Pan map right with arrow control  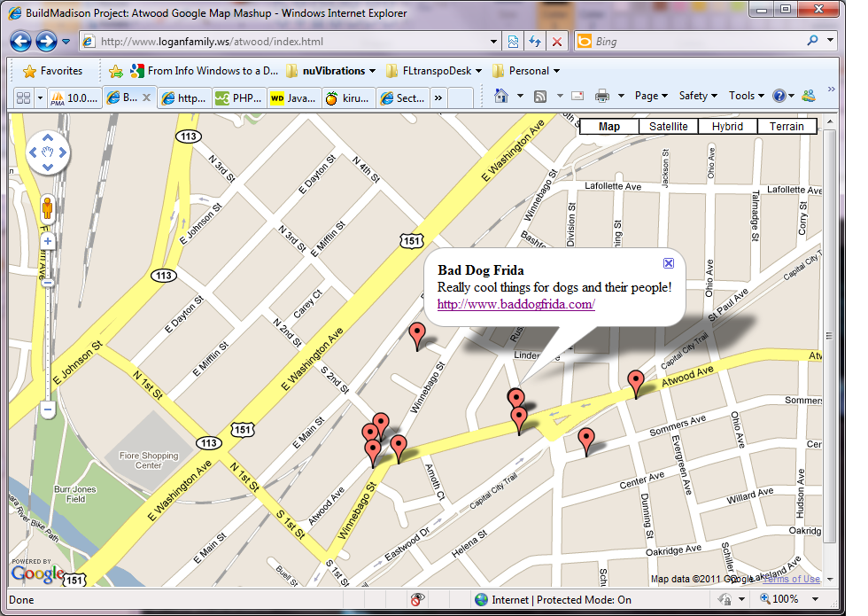(x=63, y=152)
